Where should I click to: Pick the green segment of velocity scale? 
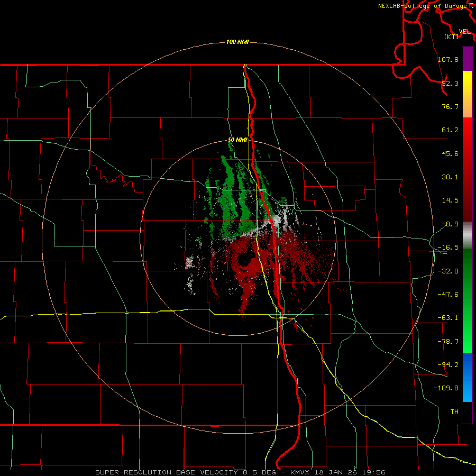tap(467, 300)
